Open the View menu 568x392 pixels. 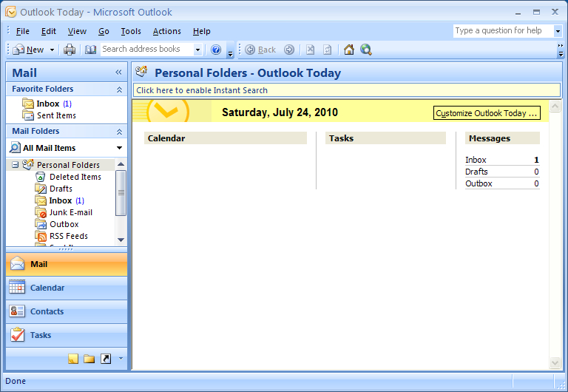coord(77,32)
